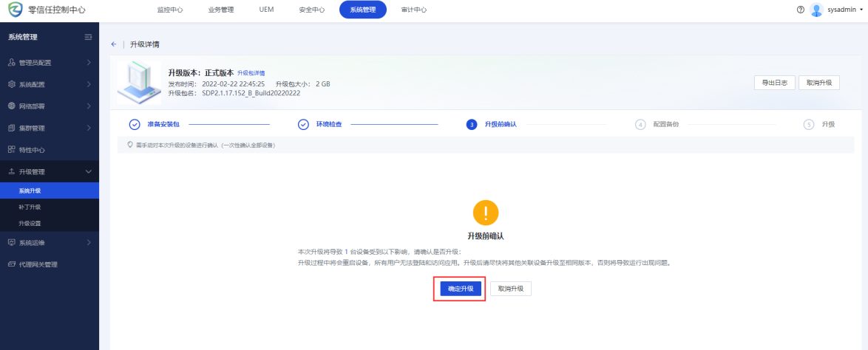Image resolution: width=868 pixels, height=350 pixels.
Task: Open the 升级包详情 link
Action: 251,73
